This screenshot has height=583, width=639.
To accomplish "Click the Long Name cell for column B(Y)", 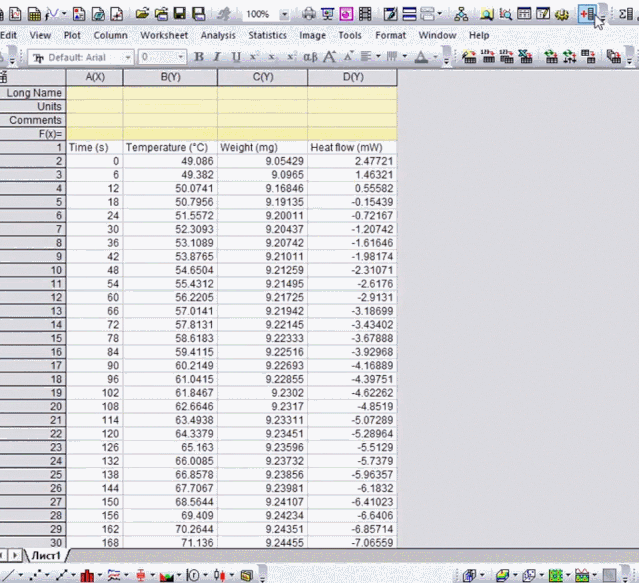I will 170,93.
